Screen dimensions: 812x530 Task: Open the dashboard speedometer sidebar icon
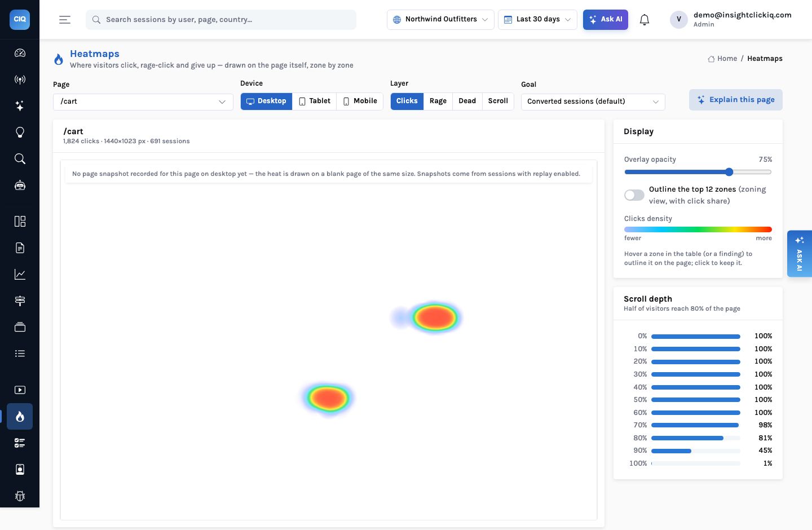pos(20,53)
